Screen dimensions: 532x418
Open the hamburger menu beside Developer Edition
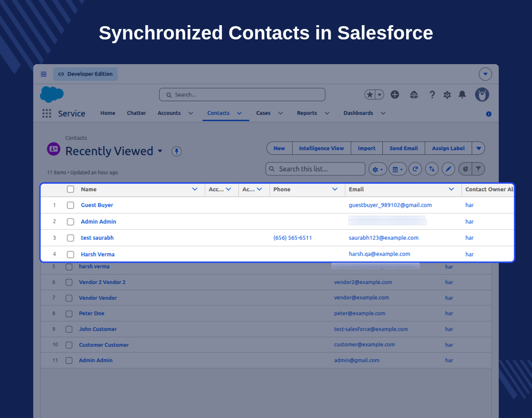click(x=44, y=74)
